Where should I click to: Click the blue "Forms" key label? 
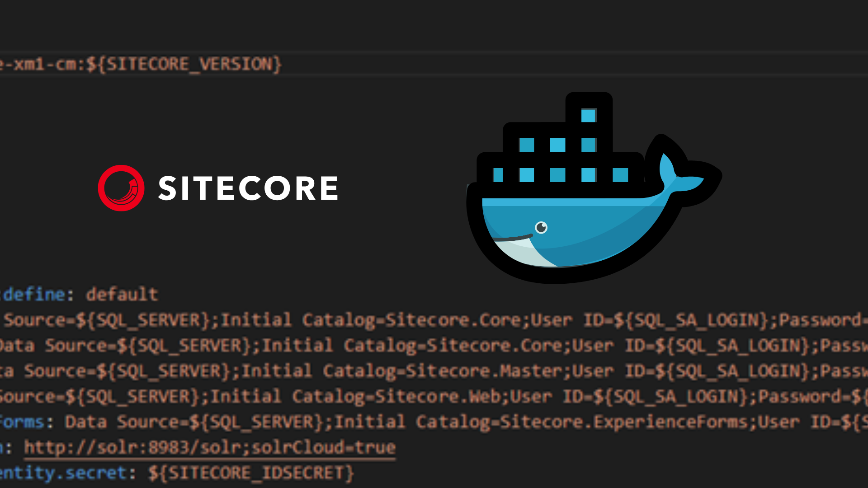(x=22, y=422)
